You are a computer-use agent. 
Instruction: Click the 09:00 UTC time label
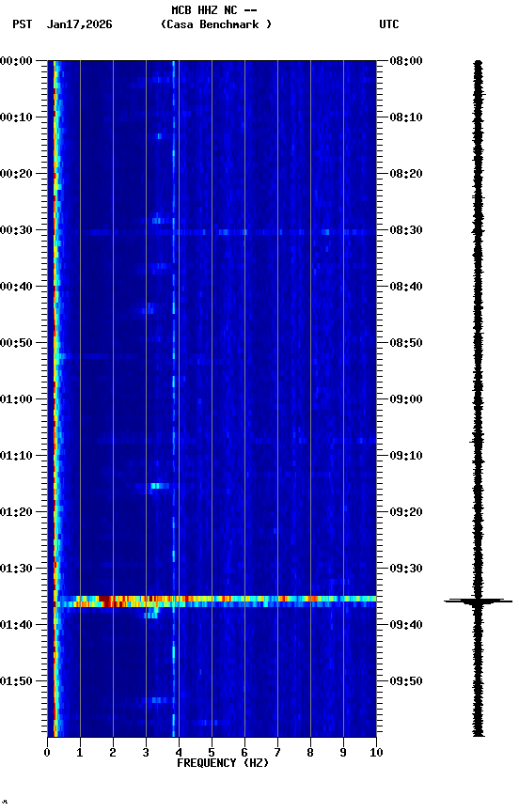tap(406, 399)
